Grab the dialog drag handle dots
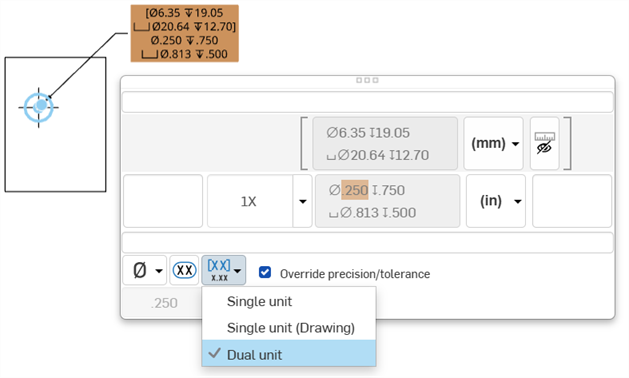This screenshot has width=629, height=378. pyautogui.click(x=367, y=80)
